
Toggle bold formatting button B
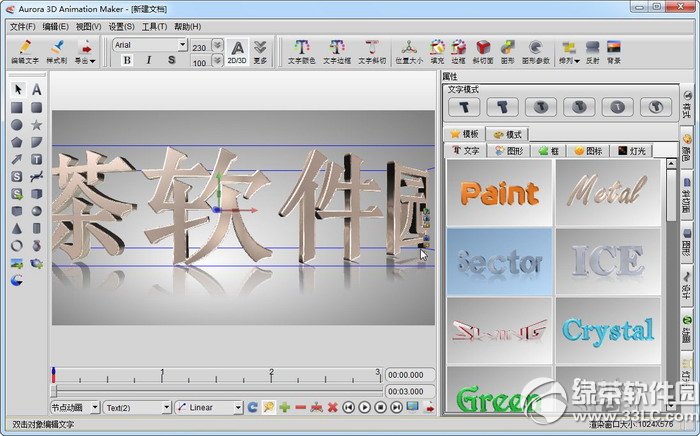coord(127,60)
